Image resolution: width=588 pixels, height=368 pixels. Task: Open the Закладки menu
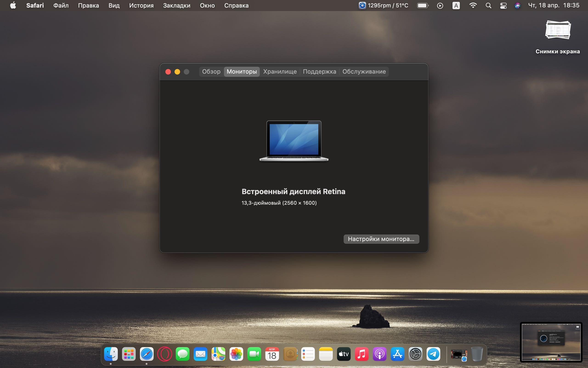click(177, 5)
